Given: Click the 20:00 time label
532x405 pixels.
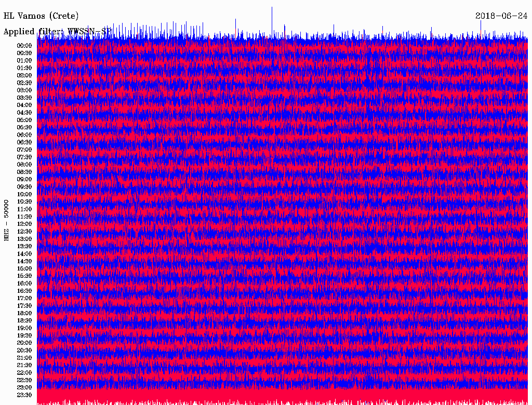Looking at the screenshot, I should click(24, 343).
